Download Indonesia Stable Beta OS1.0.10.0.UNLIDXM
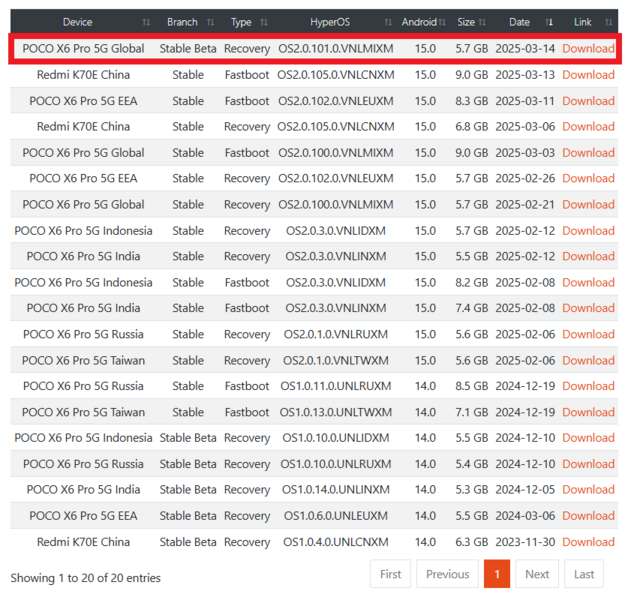 click(x=588, y=438)
